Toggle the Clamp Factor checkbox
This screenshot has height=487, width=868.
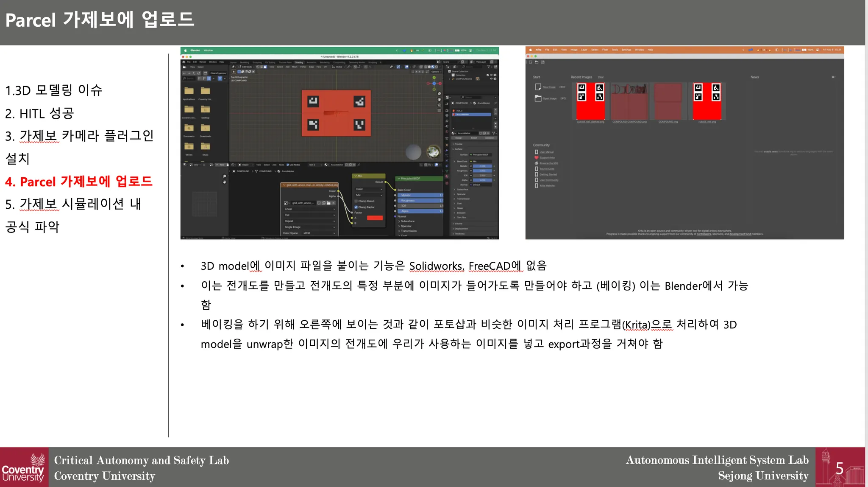356,207
